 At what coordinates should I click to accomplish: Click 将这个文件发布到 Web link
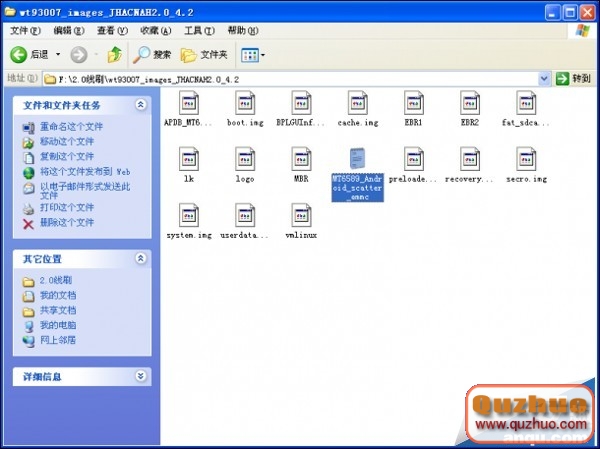point(85,171)
